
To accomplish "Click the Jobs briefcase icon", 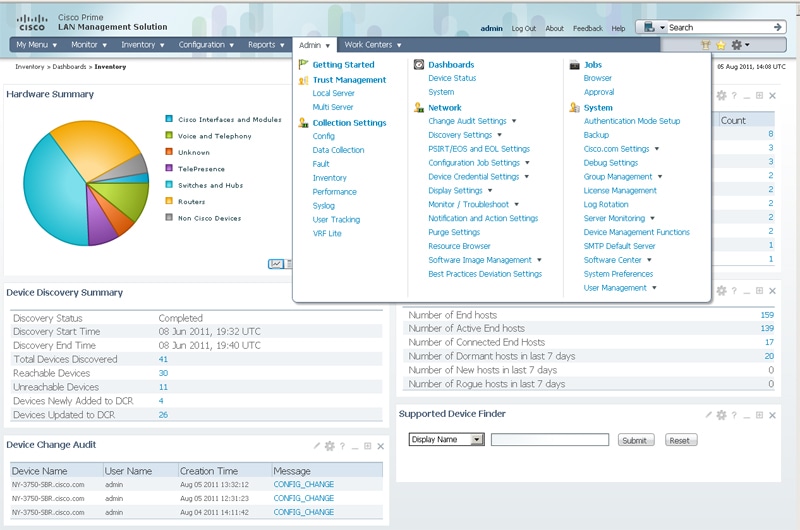I will coord(574,65).
